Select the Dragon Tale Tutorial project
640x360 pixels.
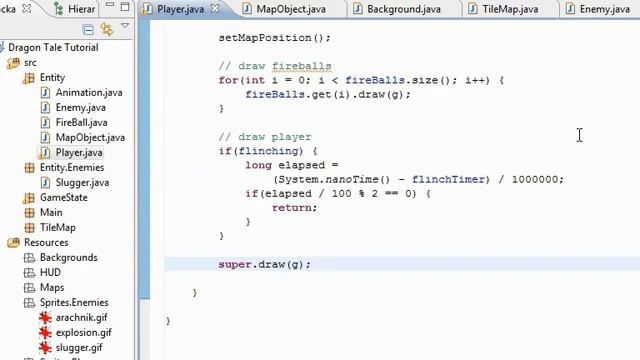[53, 47]
